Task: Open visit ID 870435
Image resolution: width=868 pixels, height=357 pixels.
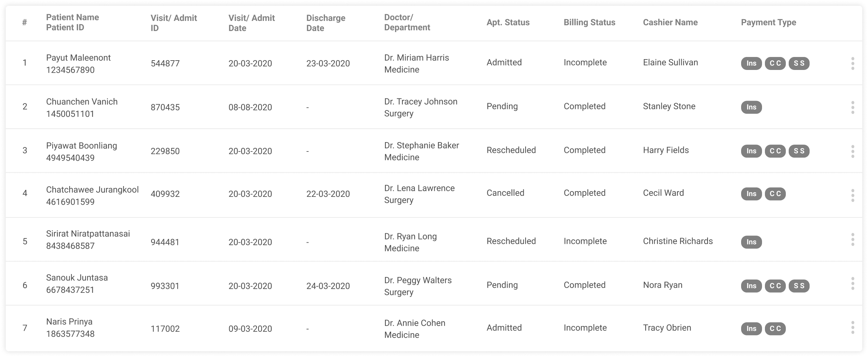Action: tap(165, 107)
